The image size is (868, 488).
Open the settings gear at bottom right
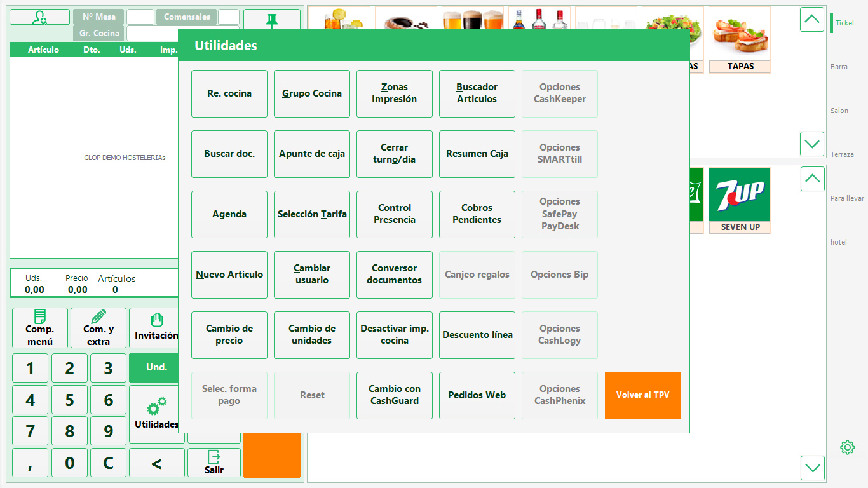point(847,447)
